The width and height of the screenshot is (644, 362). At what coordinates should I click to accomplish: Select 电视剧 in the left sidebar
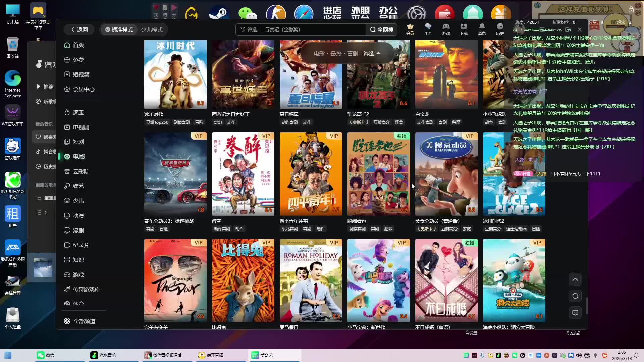coord(80,127)
